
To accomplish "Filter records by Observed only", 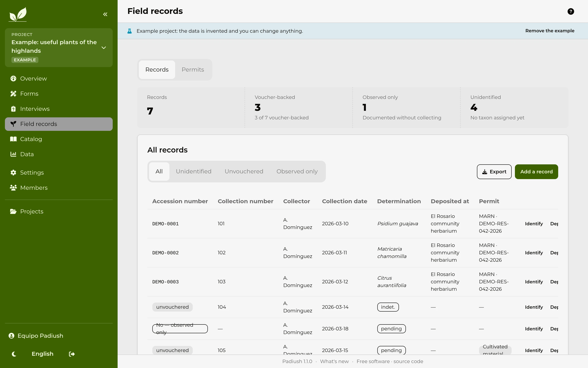I will [x=297, y=172].
